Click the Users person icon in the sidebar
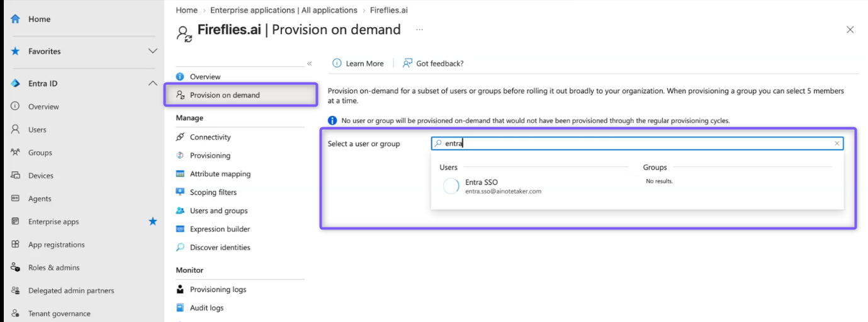 coord(16,129)
